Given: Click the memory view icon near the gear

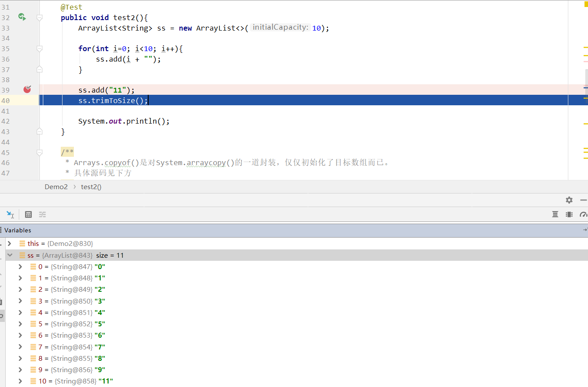Looking at the screenshot, I should pyautogui.click(x=569, y=214).
